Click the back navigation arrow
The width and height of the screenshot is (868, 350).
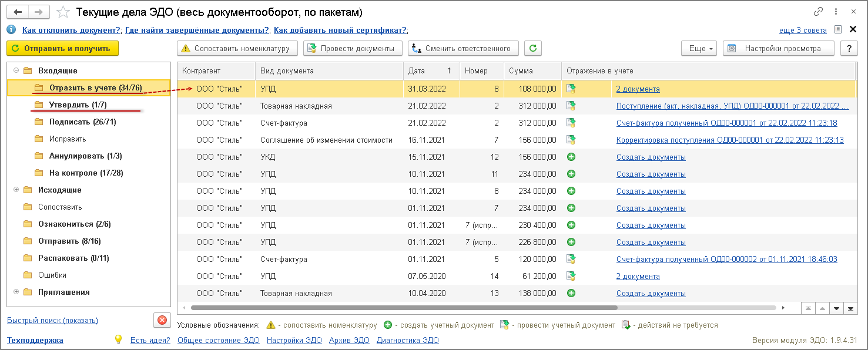[x=19, y=12]
